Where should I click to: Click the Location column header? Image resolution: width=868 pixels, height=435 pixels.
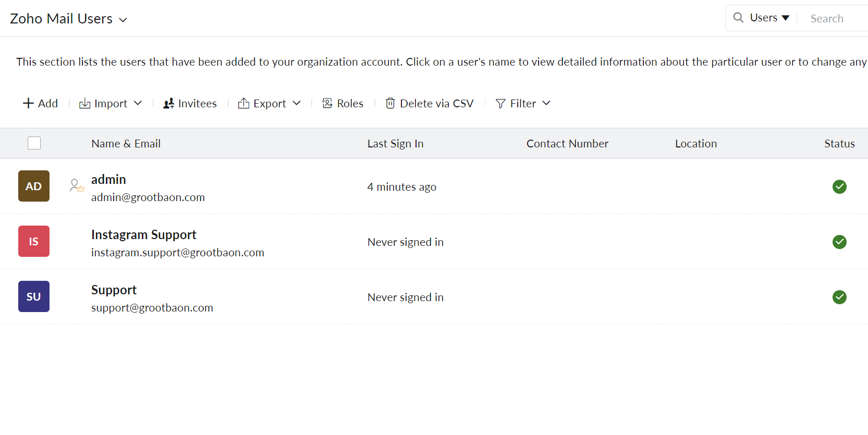click(x=696, y=143)
